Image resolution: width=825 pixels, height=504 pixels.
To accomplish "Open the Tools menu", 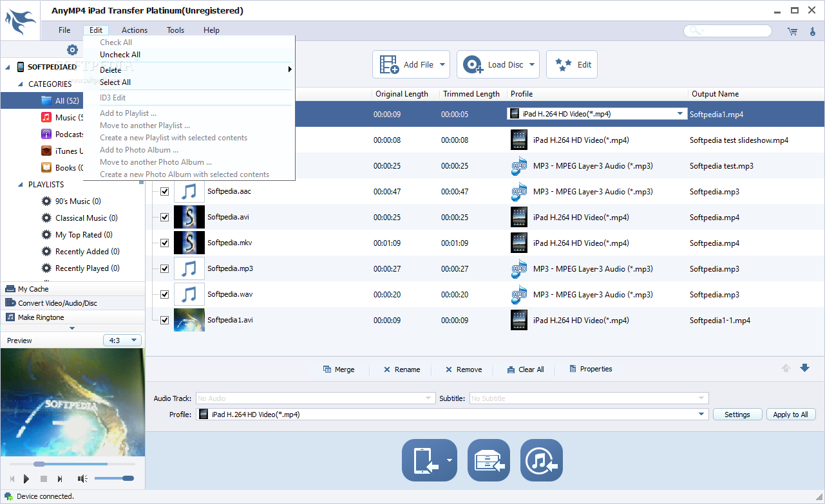I will pyautogui.click(x=175, y=30).
